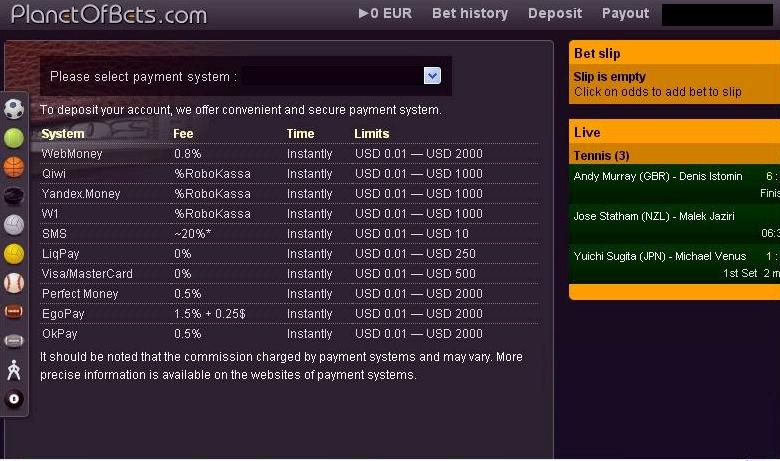Select the Qiwi payment system row

point(289,174)
